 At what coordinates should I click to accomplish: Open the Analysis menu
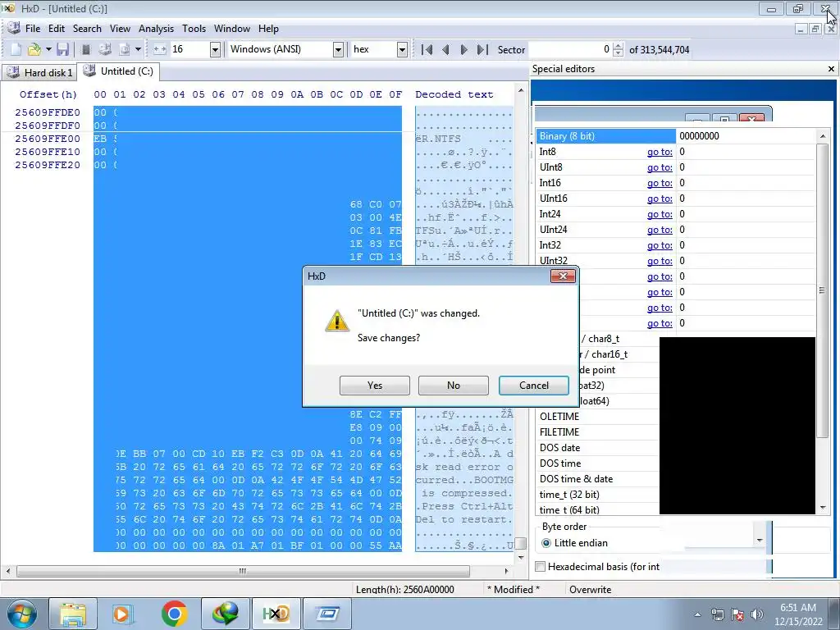(156, 29)
